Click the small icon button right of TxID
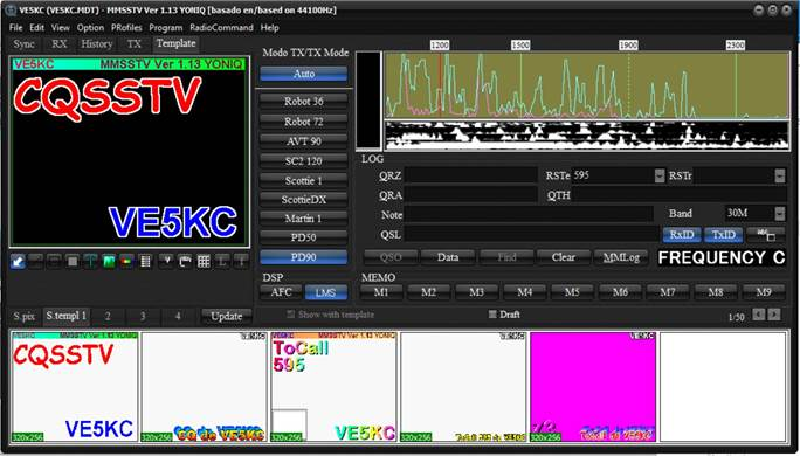 [765, 234]
